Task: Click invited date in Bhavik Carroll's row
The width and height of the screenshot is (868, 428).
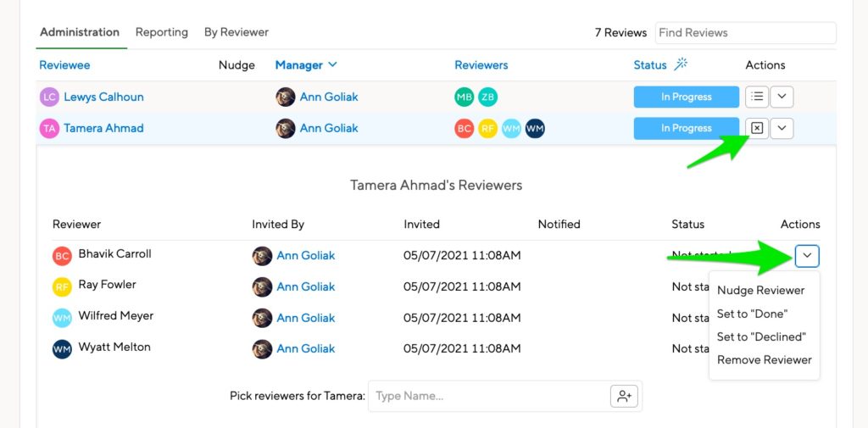Action: click(x=462, y=256)
